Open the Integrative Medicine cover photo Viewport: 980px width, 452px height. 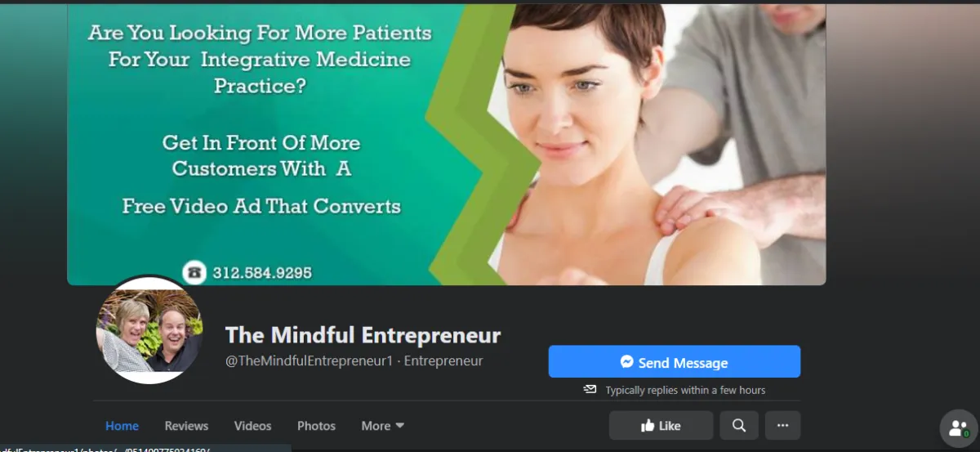pyautogui.click(x=446, y=145)
